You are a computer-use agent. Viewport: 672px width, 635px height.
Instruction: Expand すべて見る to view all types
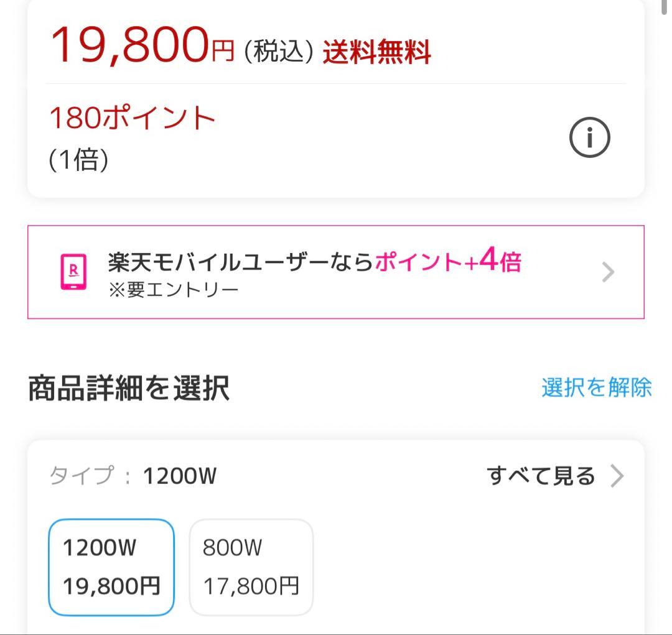coord(541,476)
